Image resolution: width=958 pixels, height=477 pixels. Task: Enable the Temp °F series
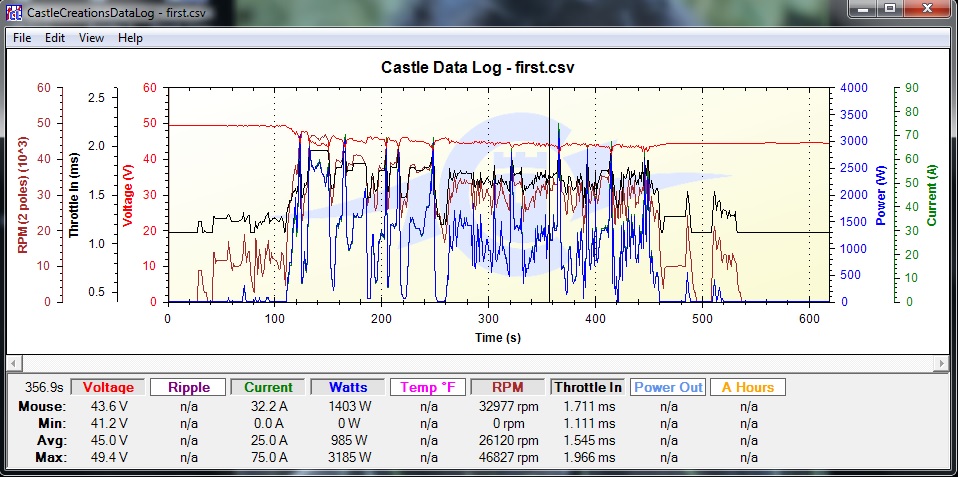pos(428,387)
